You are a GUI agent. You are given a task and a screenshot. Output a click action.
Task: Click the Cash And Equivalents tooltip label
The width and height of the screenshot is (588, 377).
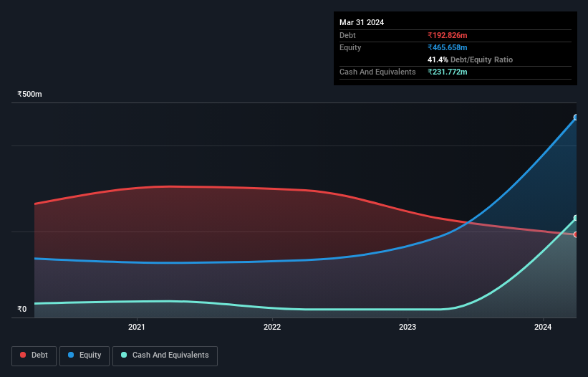[377, 72]
